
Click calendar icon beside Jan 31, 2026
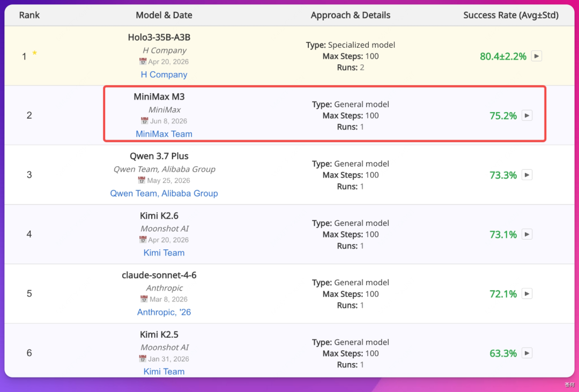(143, 358)
